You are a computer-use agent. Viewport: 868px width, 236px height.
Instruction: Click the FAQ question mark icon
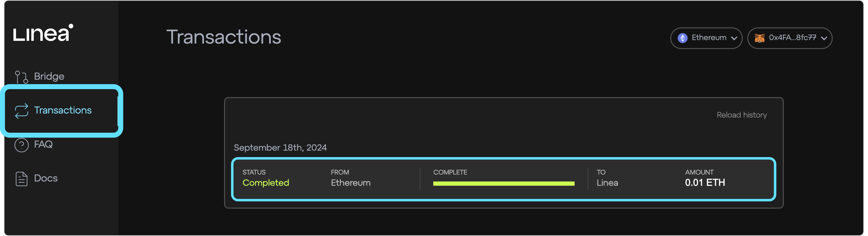pos(21,145)
